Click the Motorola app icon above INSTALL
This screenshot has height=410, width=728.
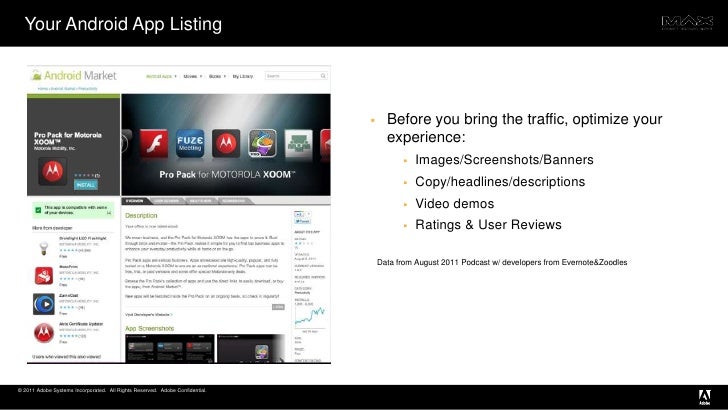[52, 171]
